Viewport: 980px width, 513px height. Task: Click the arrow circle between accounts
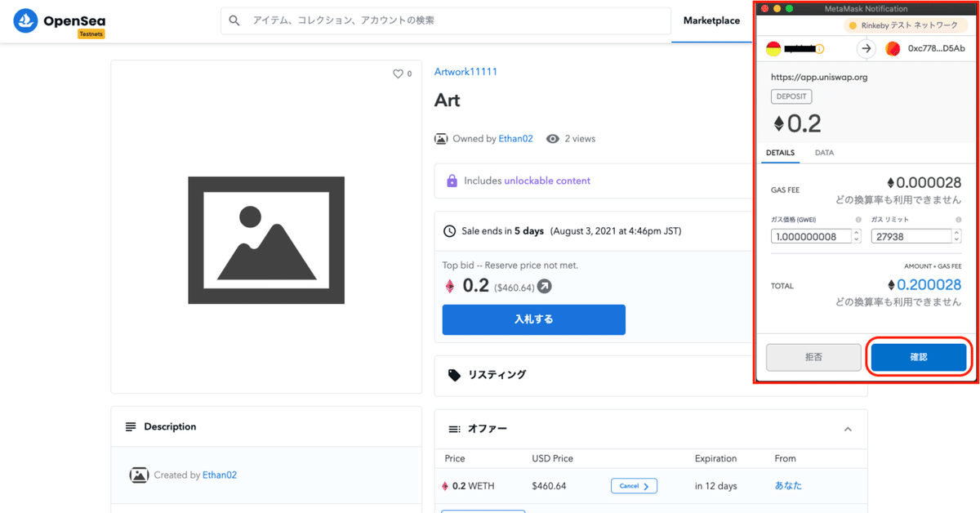pos(866,49)
